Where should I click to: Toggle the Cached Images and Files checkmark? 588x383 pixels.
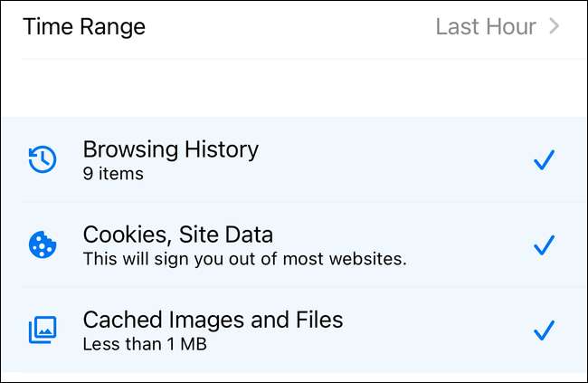pyautogui.click(x=544, y=330)
